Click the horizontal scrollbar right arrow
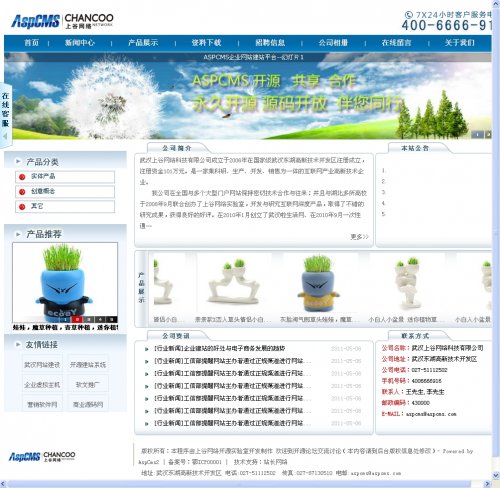The height and width of the screenshot is (488, 500). click(488, 484)
